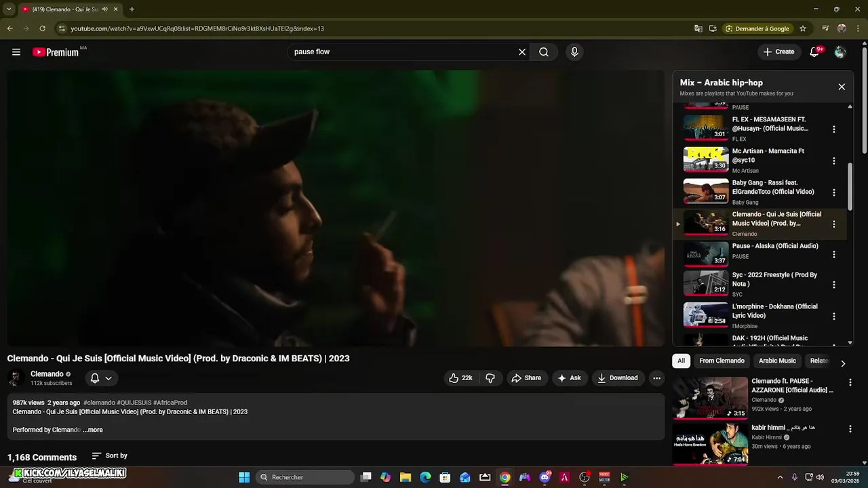Open YouTube notifications bell

point(815,52)
